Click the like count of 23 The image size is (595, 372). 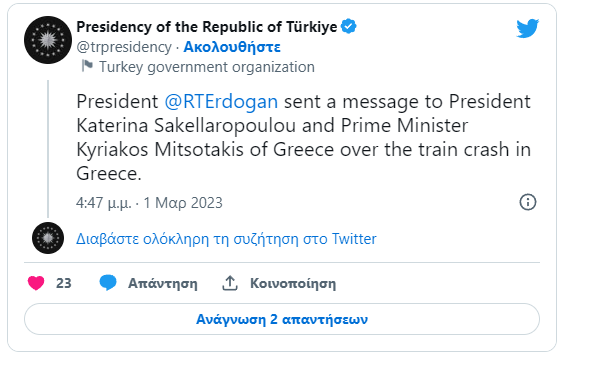pos(64,283)
